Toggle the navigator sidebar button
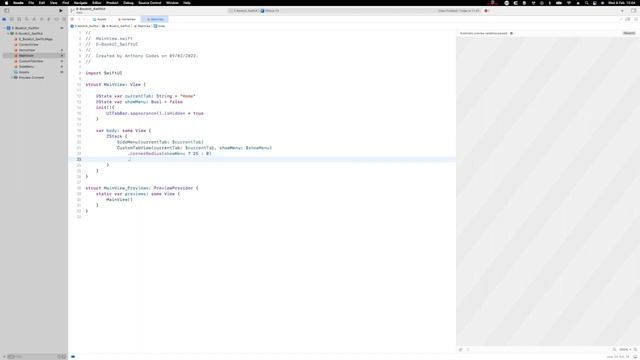 7,11
